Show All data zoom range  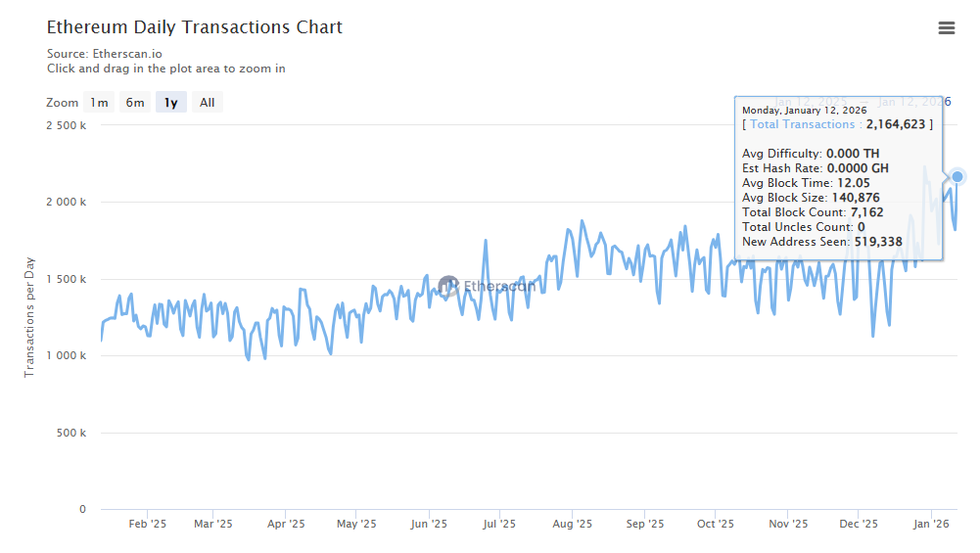click(x=208, y=103)
